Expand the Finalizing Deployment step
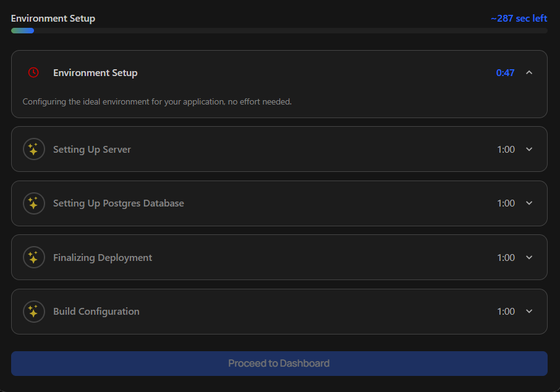Screen dimensions: 560x392 tap(530, 257)
